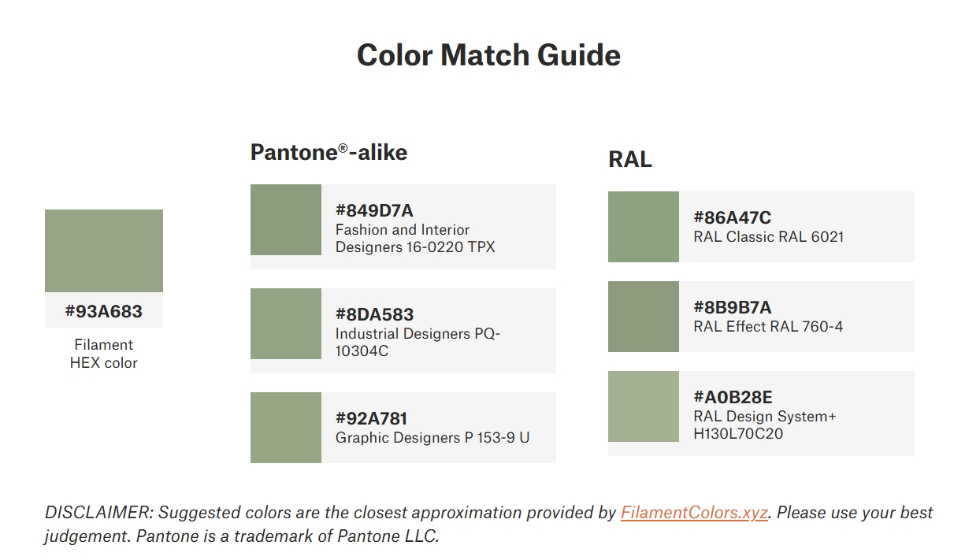Click the 'RAL Classic RAL 6021' label

pos(768,236)
